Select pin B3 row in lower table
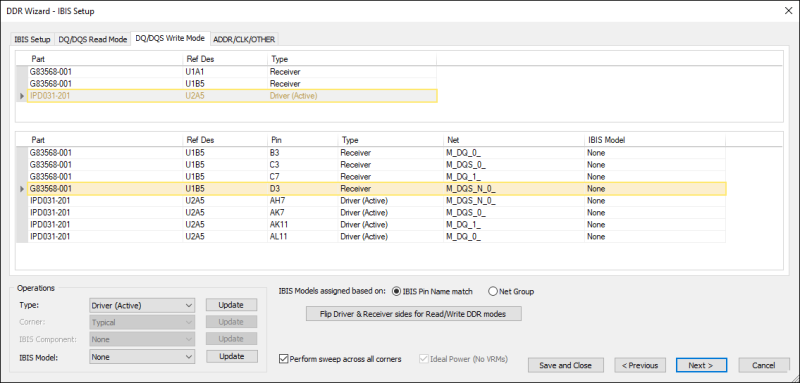800x383 pixels. [377, 152]
